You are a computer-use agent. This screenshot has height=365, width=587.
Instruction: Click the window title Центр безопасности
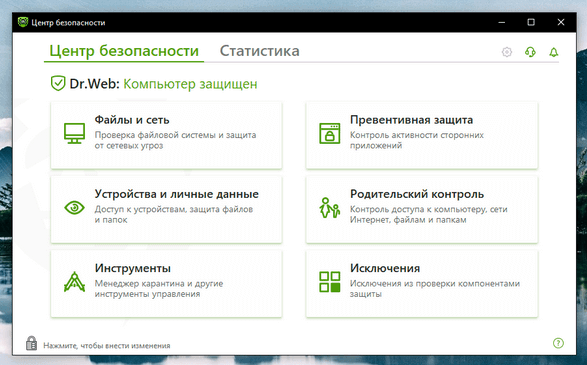coord(68,22)
